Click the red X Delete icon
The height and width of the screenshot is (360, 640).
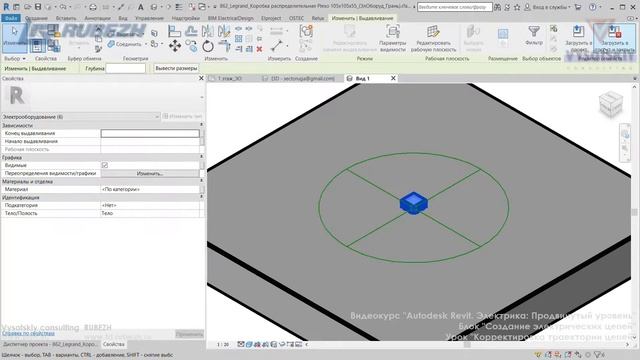(259, 49)
